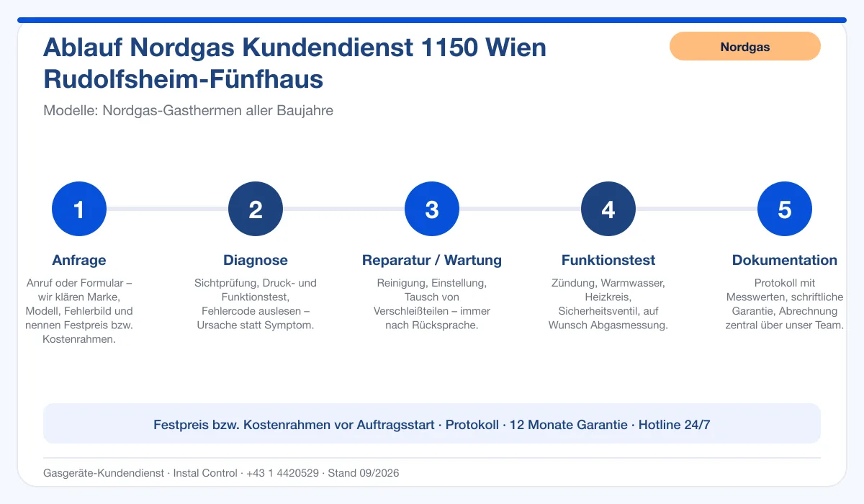
Task: Click the Festpreis bzw. Kostenrahmen guarantee banner
Action: [x=432, y=424]
